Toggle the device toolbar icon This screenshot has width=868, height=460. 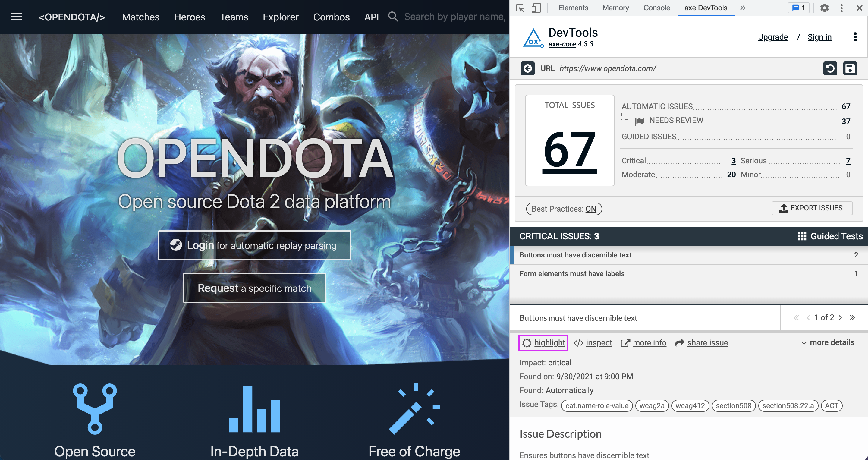[536, 8]
